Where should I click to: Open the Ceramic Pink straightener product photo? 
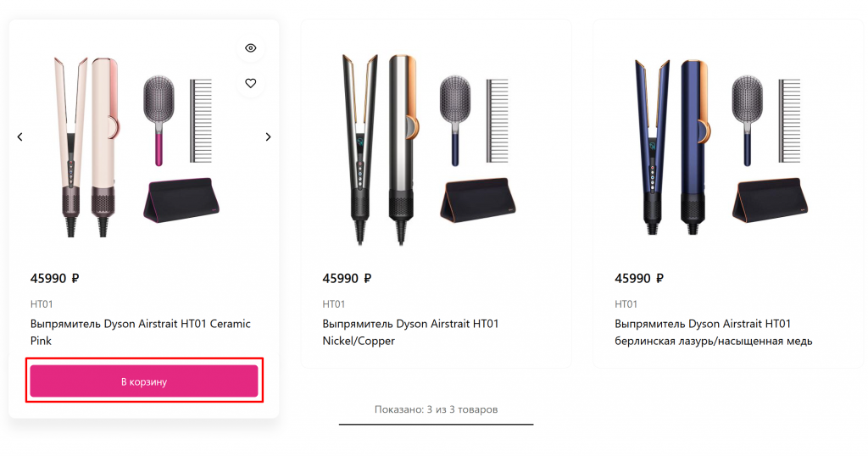point(137,147)
